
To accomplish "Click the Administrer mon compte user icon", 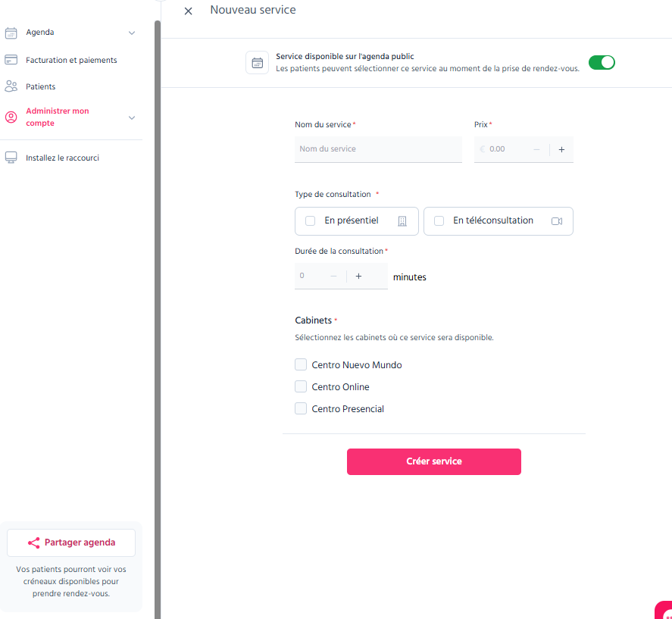I will pyautogui.click(x=11, y=117).
